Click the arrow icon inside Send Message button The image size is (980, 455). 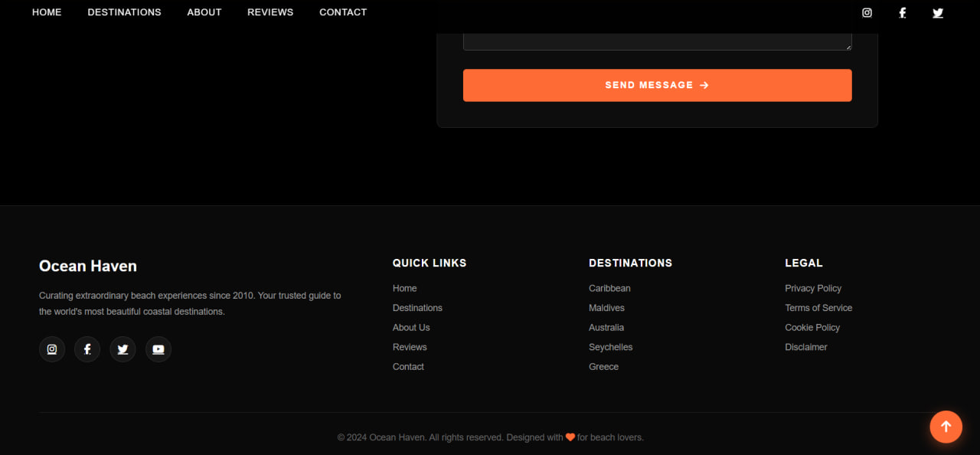[x=704, y=85]
